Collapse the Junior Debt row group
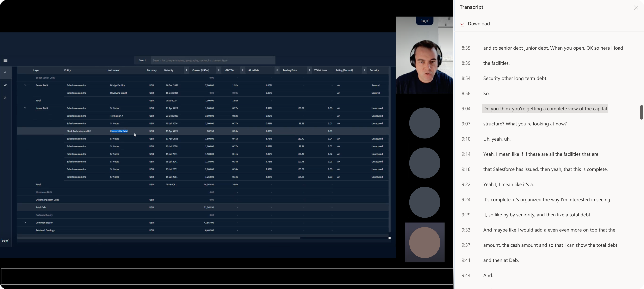644x289 pixels. coord(25,108)
